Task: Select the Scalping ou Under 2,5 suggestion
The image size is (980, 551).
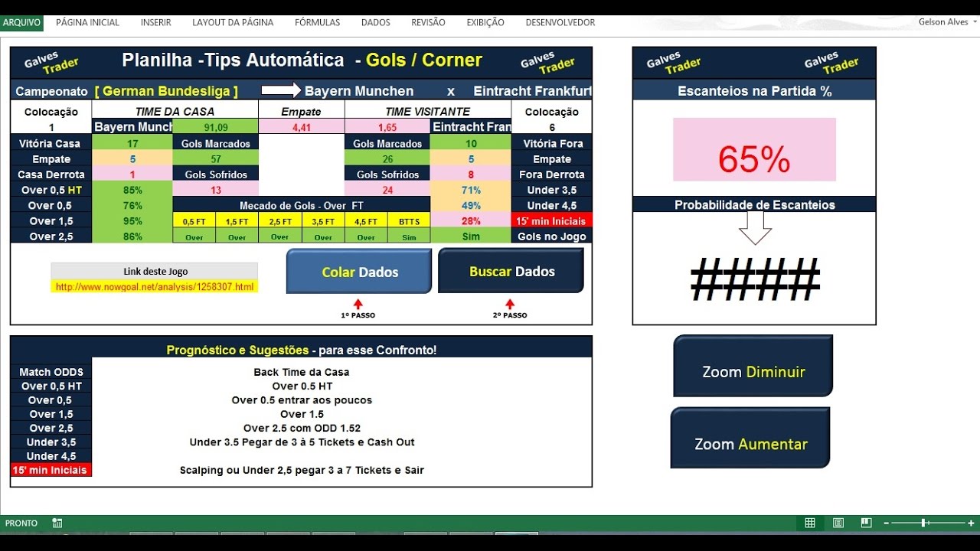Action: 302,470
